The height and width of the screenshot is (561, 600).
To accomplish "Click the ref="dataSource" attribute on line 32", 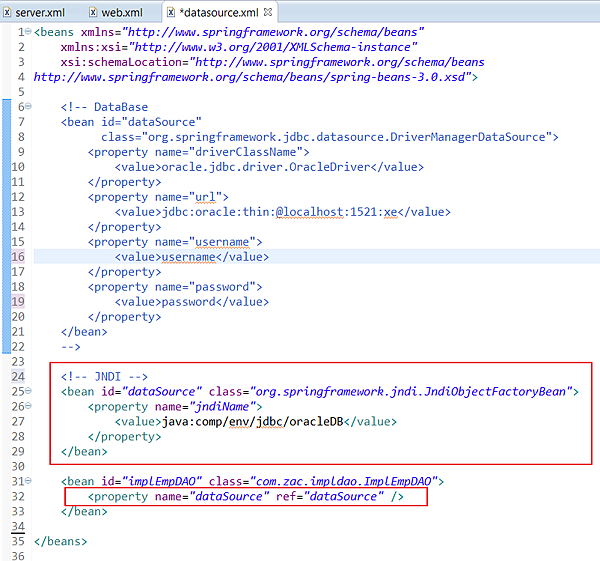I will click(x=330, y=497).
